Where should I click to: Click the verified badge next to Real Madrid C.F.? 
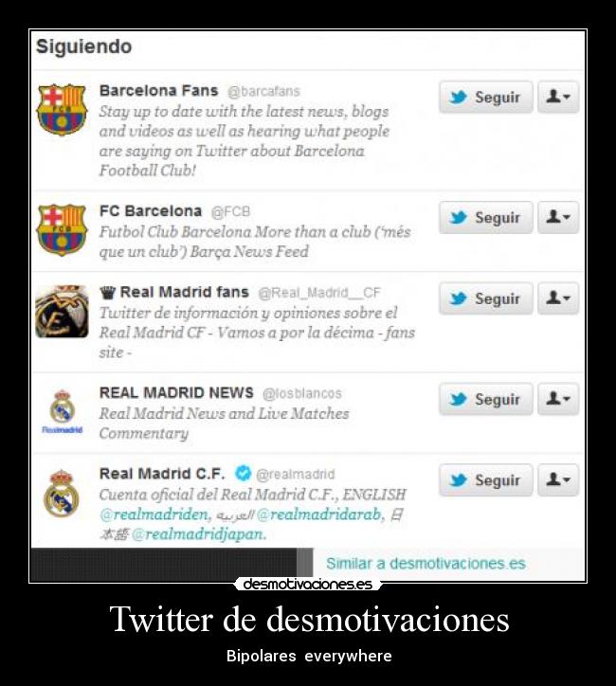(x=243, y=473)
